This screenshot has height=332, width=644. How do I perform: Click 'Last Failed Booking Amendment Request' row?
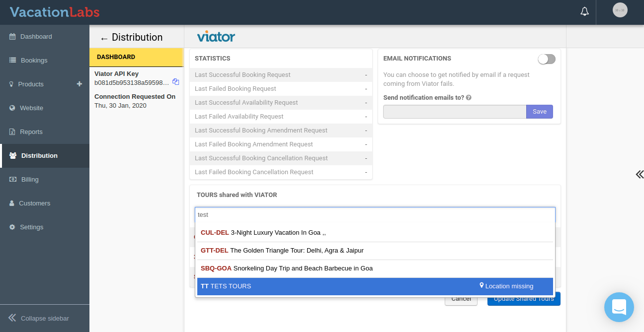pyautogui.click(x=281, y=144)
